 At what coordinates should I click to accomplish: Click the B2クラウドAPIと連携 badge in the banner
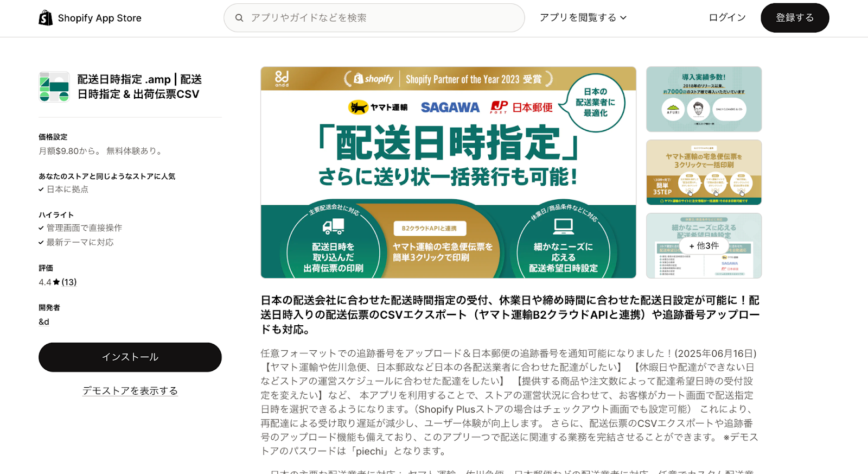point(430,229)
